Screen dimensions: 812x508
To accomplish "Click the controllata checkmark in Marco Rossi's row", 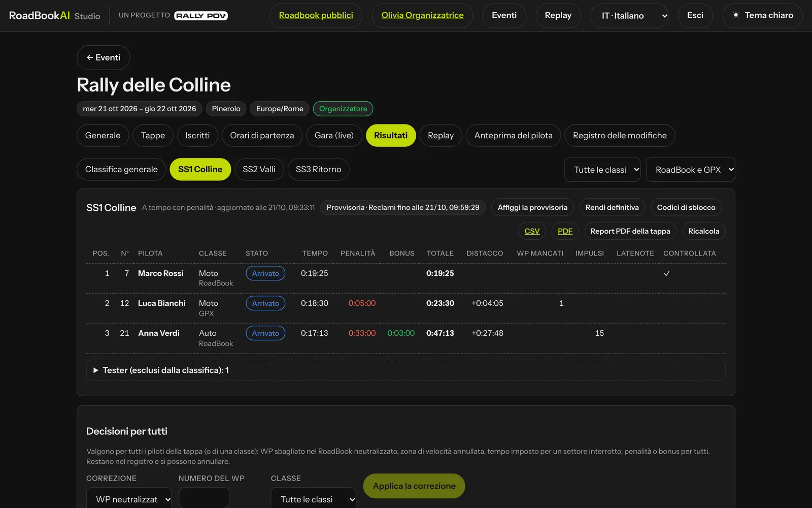I will coord(667,273).
